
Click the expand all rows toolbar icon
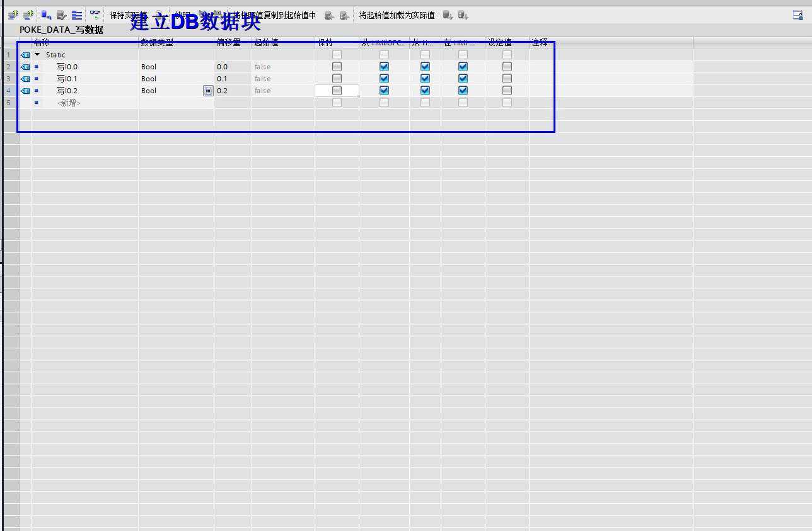point(77,15)
